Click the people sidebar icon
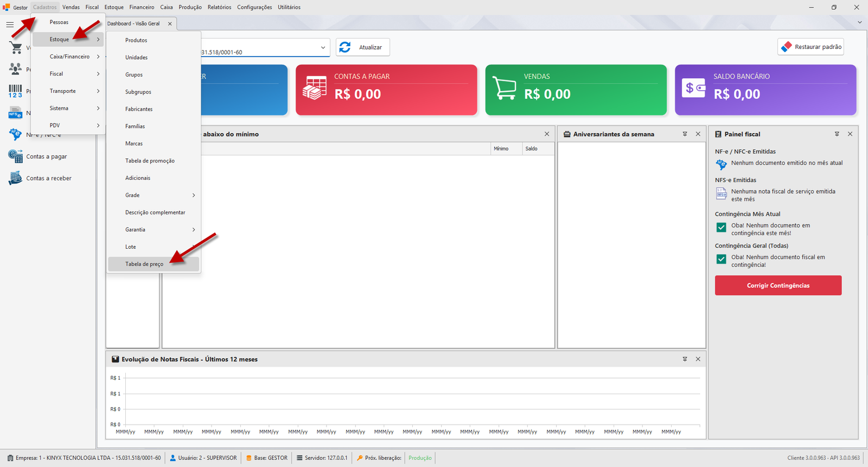The width and height of the screenshot is (868, 467). [15, 69]
